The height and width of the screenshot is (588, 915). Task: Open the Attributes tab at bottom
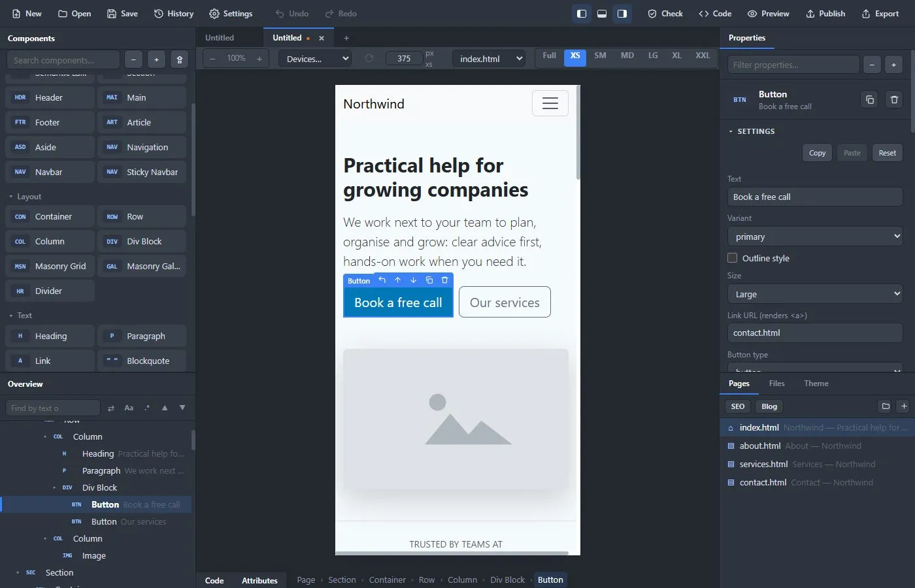pos(259,580)
